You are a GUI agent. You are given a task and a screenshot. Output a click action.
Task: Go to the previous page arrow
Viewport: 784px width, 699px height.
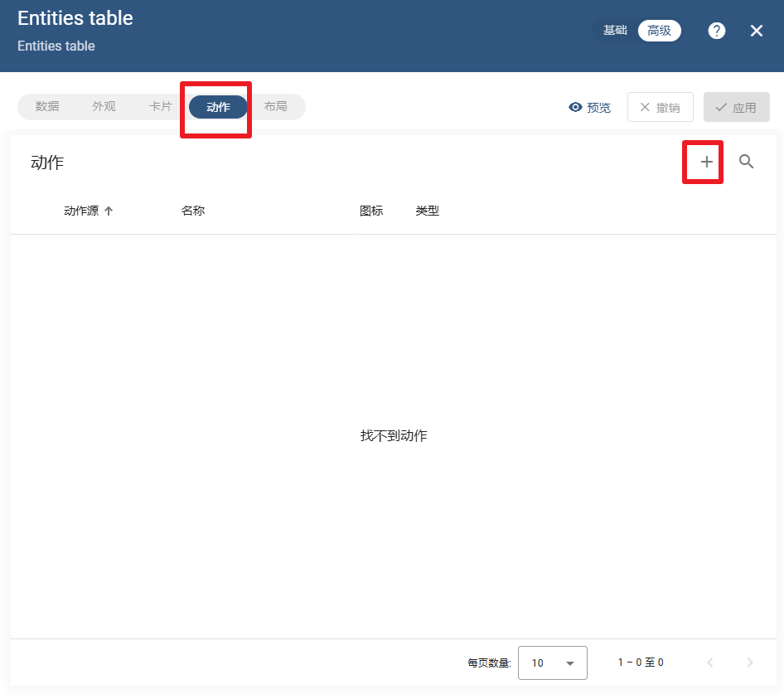tap(710, 663)
